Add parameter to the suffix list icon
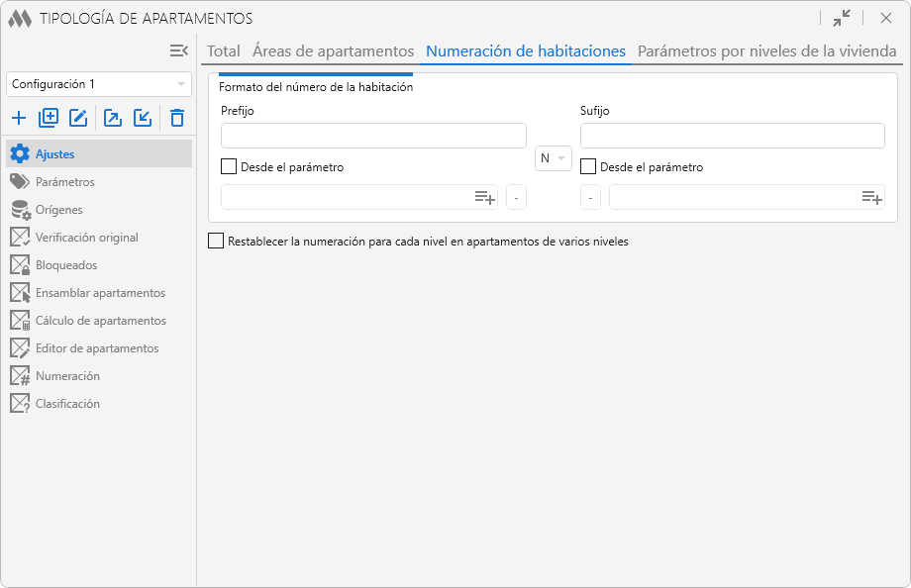Screen dimensions: 911x588 871,197
